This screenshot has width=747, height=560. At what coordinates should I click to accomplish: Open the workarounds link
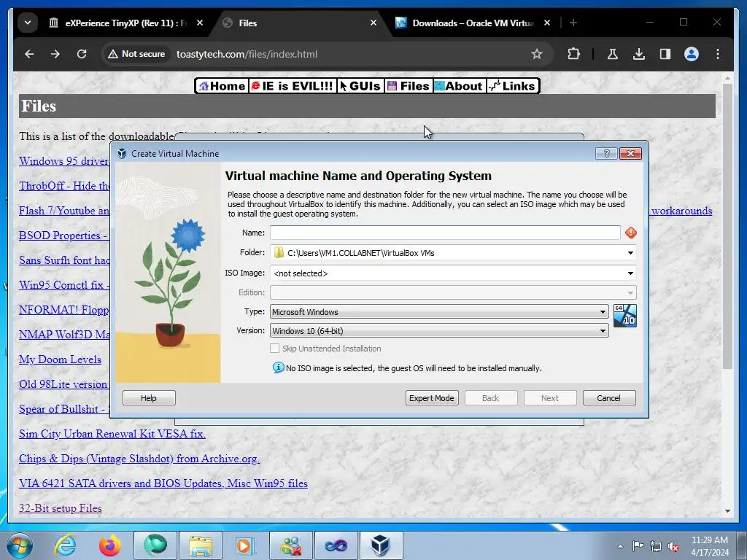[x=681, y=211]
